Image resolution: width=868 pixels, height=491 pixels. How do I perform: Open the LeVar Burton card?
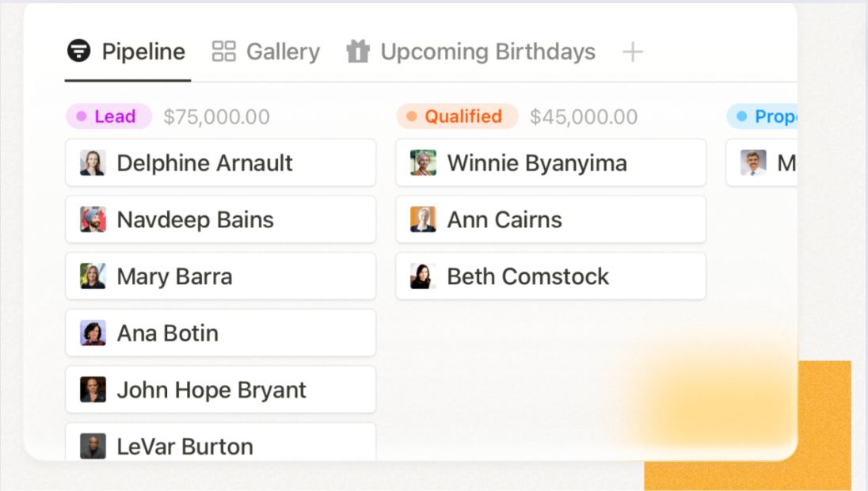tap(220, 445)
